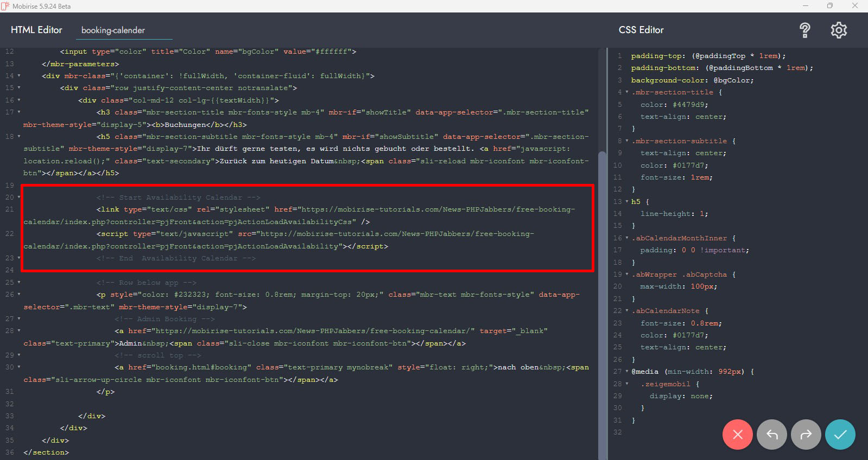Collapse the .mbr-section-title rule on CSS line 4
This screenshot has width=868, height=460.
tap(627, 92)
